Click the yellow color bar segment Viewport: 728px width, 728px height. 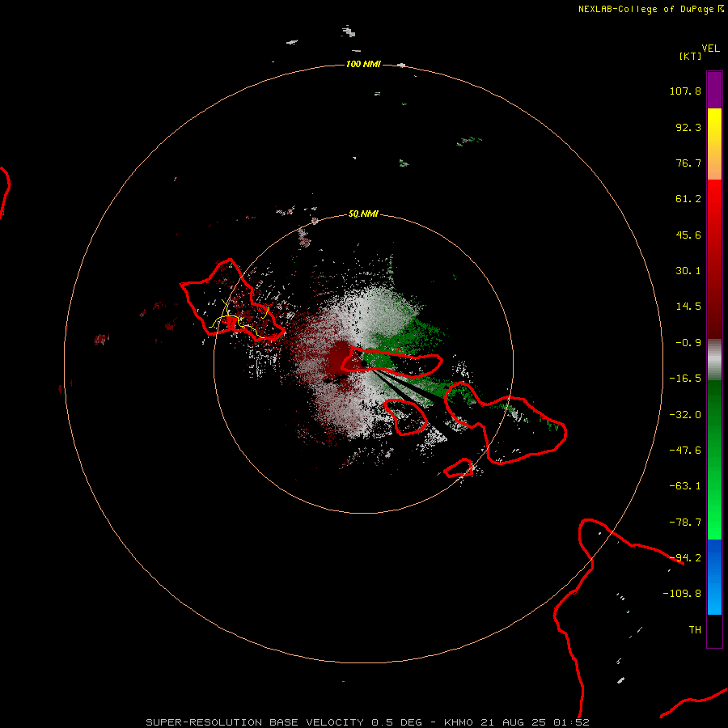point(714,144)
